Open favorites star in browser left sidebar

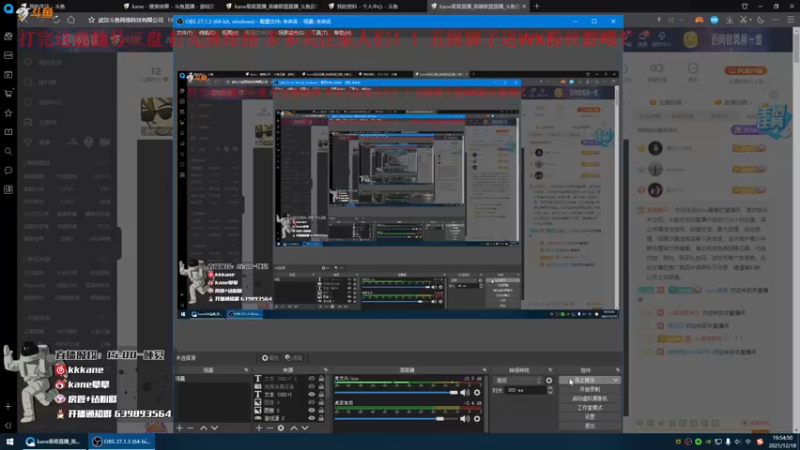[8, 113]
